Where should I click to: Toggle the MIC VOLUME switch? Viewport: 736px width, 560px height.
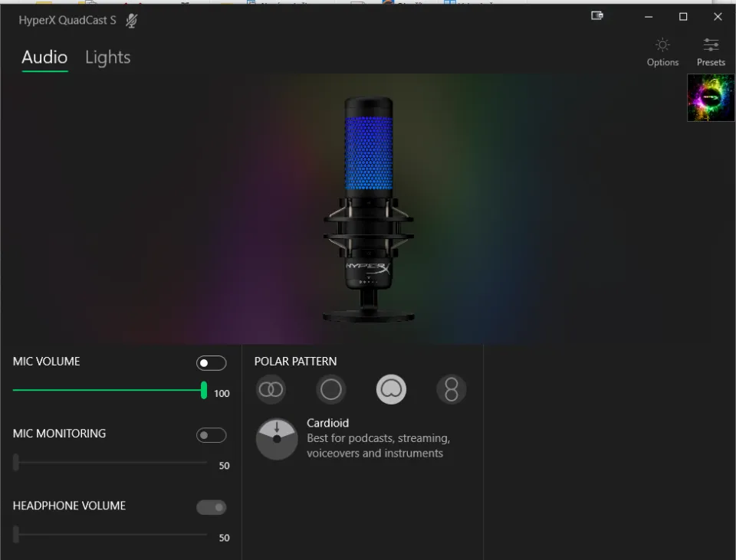pos(212,363)
